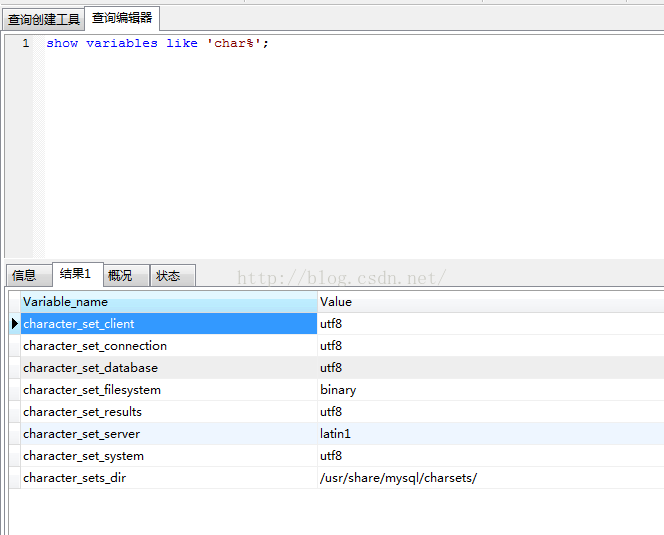
Task: Open the 概况 tab
Action: coord(126,275)
